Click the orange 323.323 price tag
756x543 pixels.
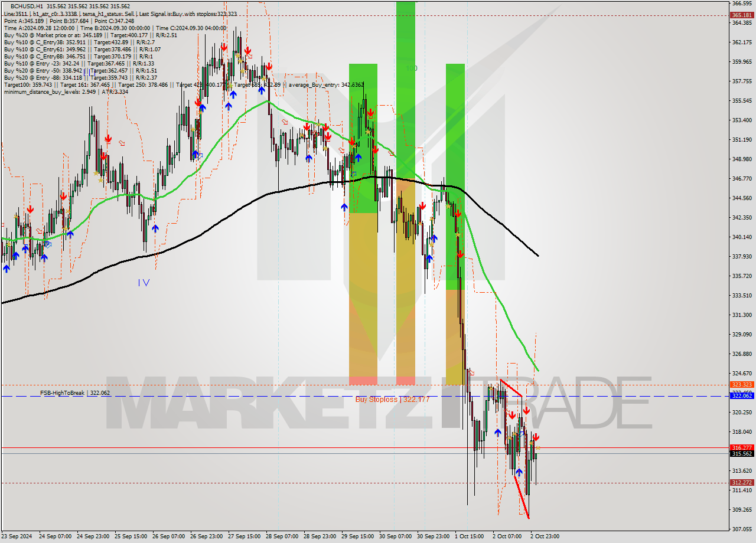click(741, 385)
